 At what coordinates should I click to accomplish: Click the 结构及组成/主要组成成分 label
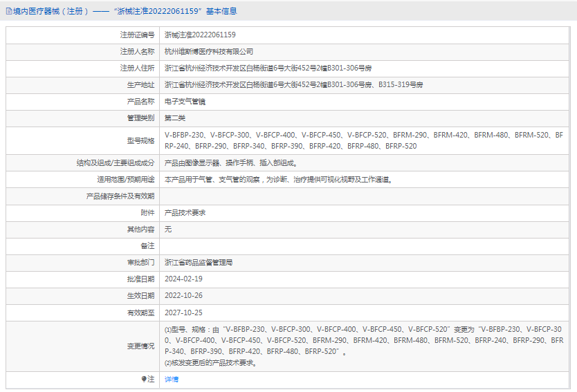pos(116,162)
